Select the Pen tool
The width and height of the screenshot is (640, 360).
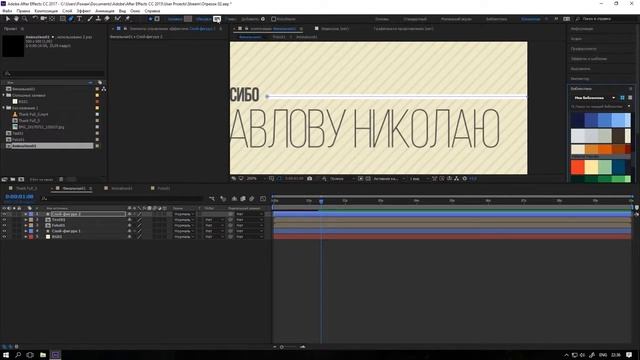click(x=71, y=19)
